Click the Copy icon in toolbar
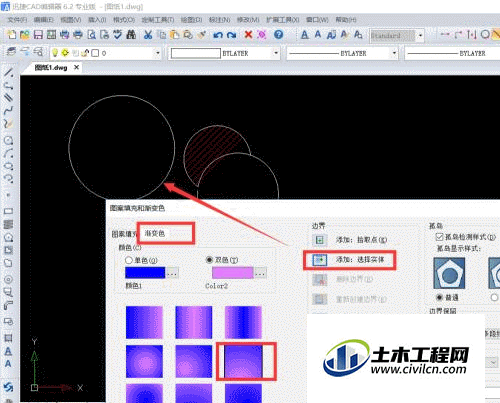Screen dimensions: 500x403 pos(162,35)
